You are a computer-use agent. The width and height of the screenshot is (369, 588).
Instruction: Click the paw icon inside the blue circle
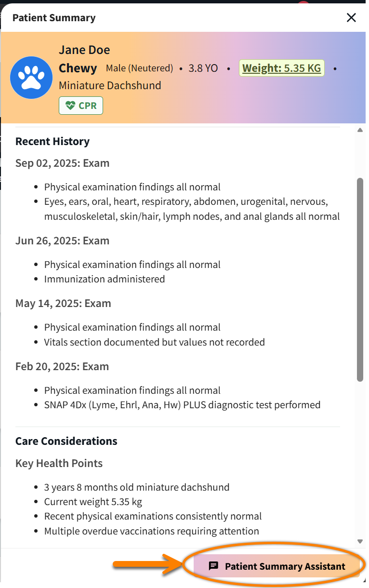[x=31, y=77]
